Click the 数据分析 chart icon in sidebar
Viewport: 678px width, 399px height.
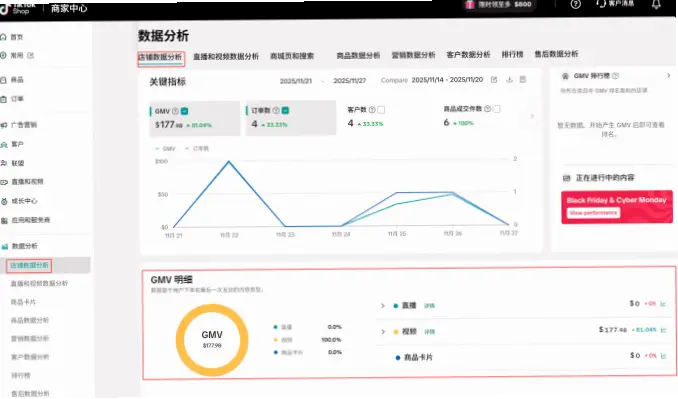pos(4,246)
